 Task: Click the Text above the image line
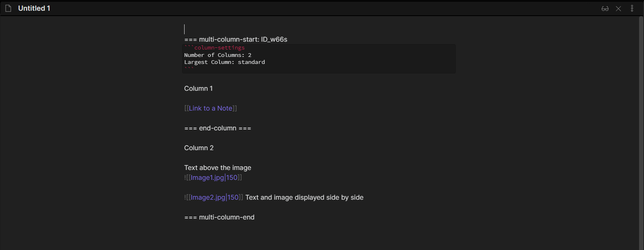coord(218,167)
